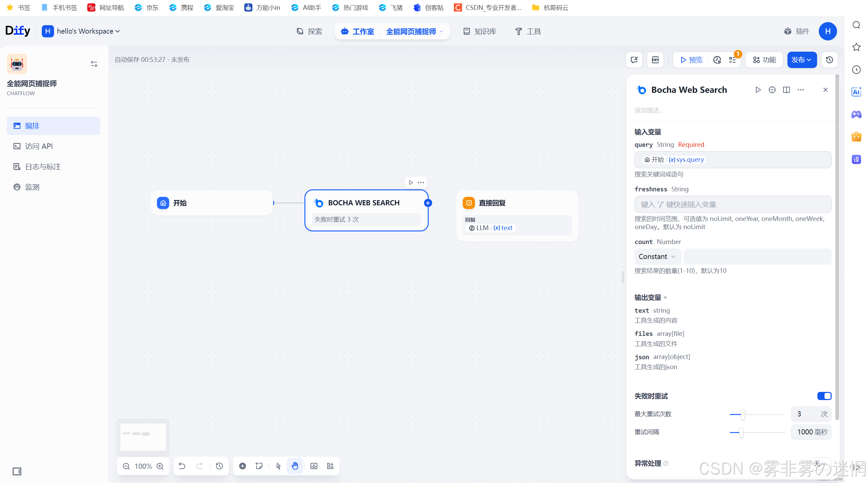Edit max retries value box 3 次
Image resolution: width=868 pixels, height=483 pixels.
811,414
